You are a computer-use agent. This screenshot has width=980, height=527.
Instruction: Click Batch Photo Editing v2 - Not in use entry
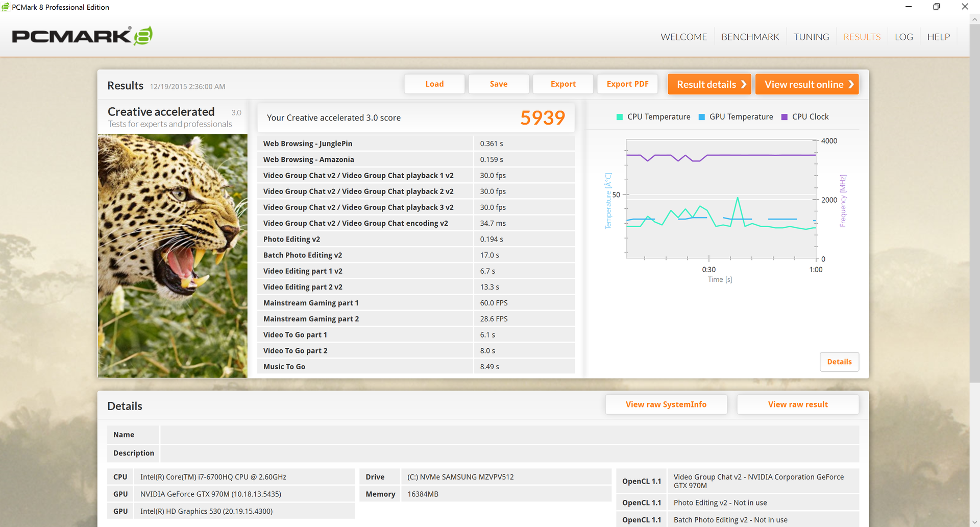(730, 520)
